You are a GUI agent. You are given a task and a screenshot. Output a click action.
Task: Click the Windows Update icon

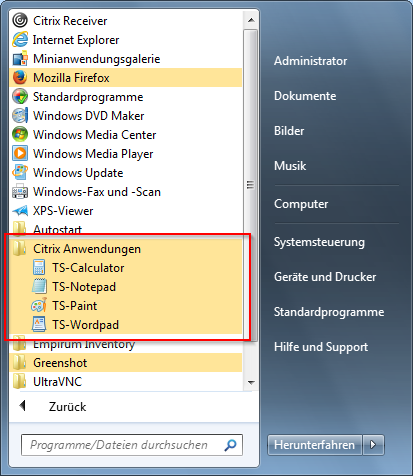click(x=20, y=173)
